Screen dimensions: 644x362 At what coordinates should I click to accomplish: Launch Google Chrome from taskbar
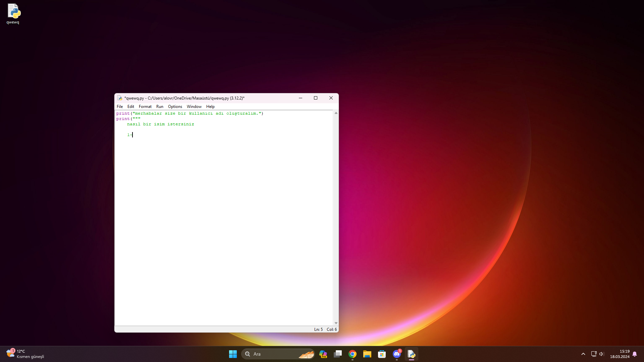[x=352, y=354]
